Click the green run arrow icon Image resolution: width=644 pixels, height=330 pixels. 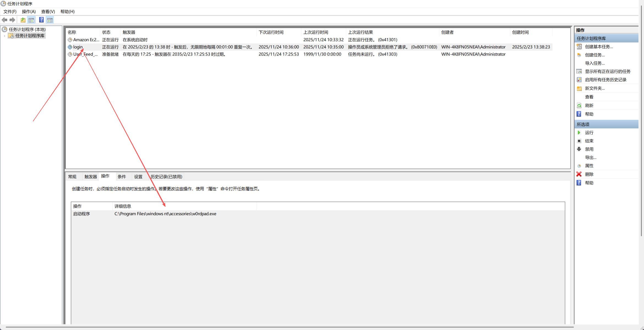[579, 133]
